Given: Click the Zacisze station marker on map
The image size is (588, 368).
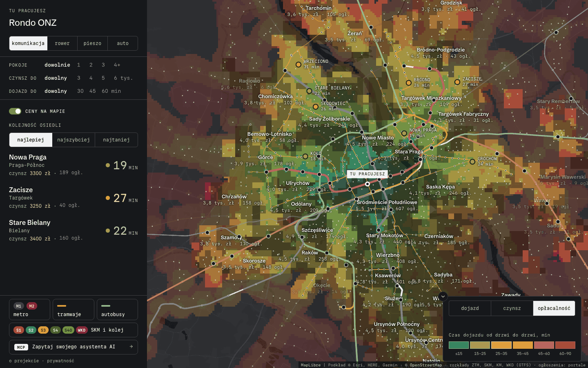Looking at the screenshot, I should click(x=457, y=82).
